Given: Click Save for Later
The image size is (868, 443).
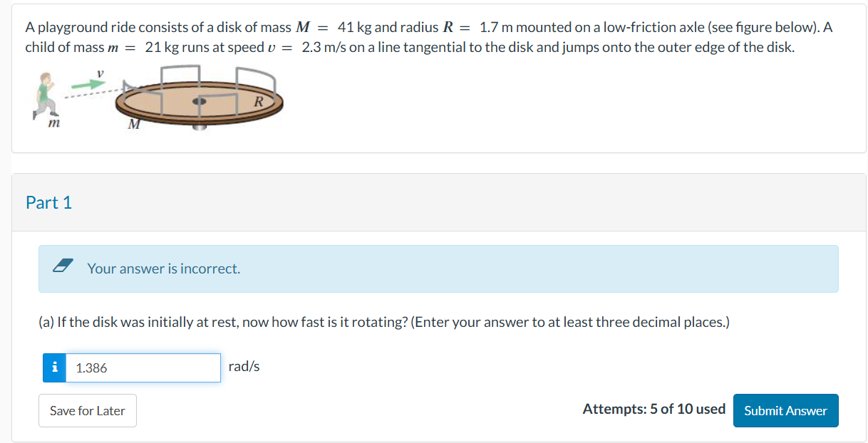Looking at the screenshot, I should click(x=87, y=410).
